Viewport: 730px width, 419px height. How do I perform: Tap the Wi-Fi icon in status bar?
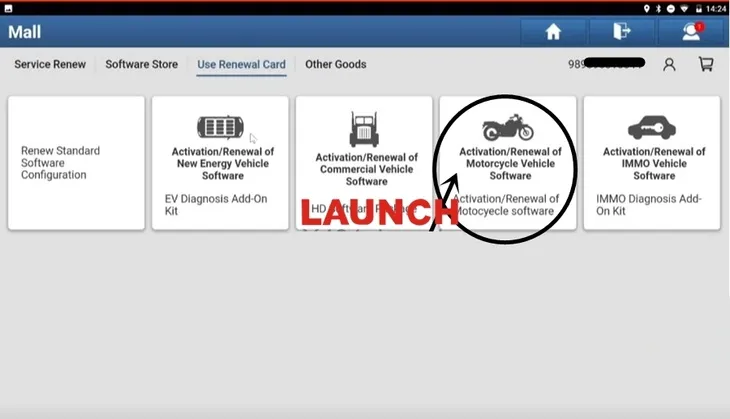pos(684,9)
